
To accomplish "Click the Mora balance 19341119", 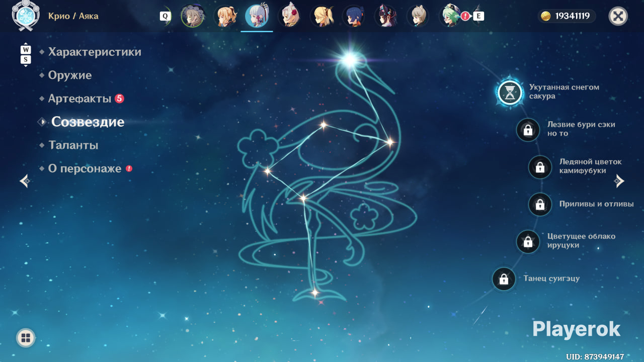I will [x=573, y=16].
